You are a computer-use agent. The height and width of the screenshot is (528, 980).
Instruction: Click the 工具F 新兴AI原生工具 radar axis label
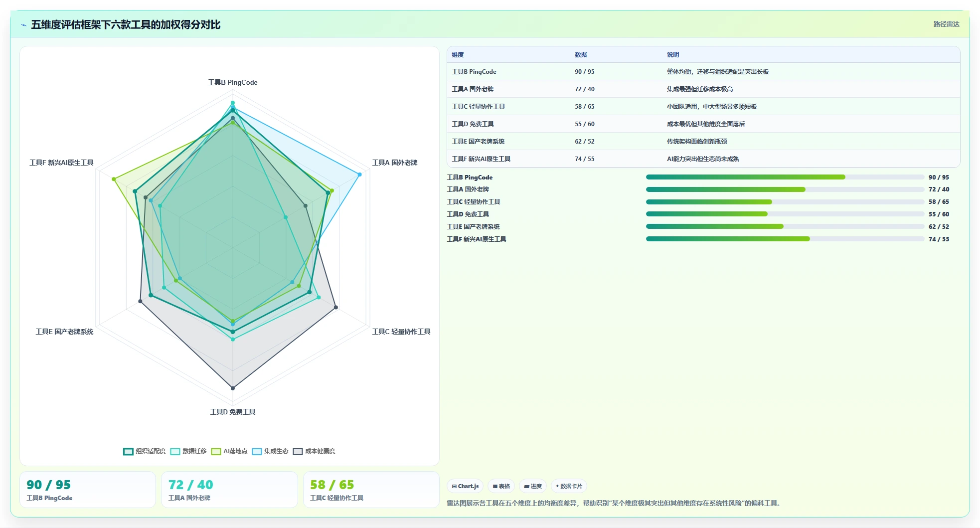pyautogui.click(x=61, y=163)
